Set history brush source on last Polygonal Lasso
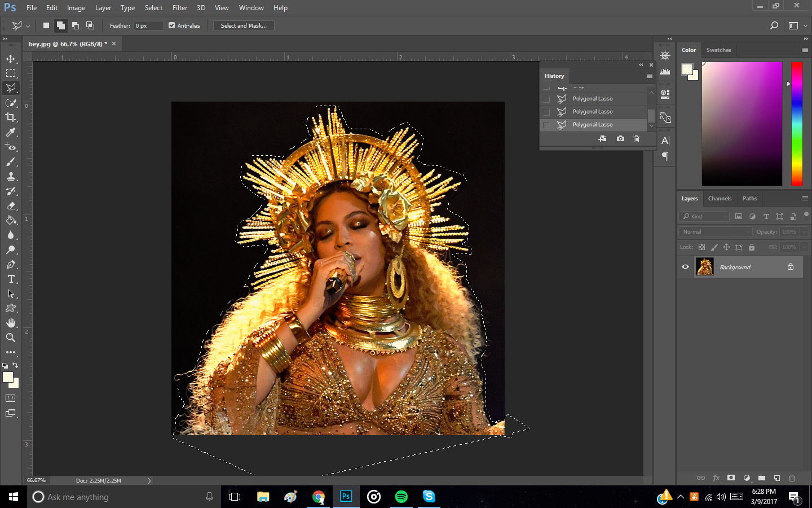This screenshot has width=812, height=508. pyautogui.click(x=546, y=125)
